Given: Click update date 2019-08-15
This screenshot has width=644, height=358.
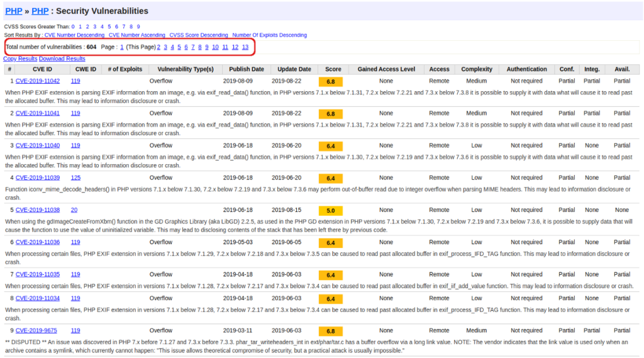Looking at the screenshot, I should coord(286,210).
